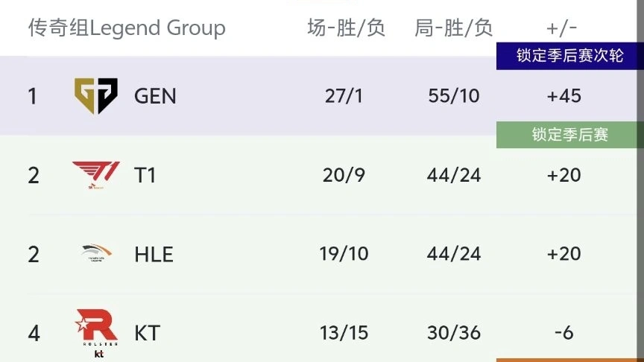
Task: Click the HLE team logo
Action: (x=96, y=253)
